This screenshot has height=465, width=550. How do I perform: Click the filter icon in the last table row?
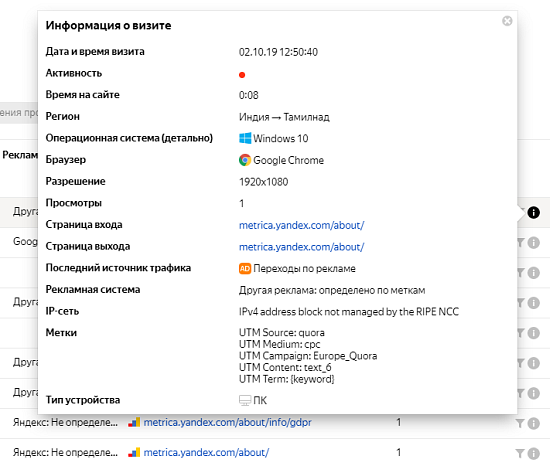pos(521,453)
